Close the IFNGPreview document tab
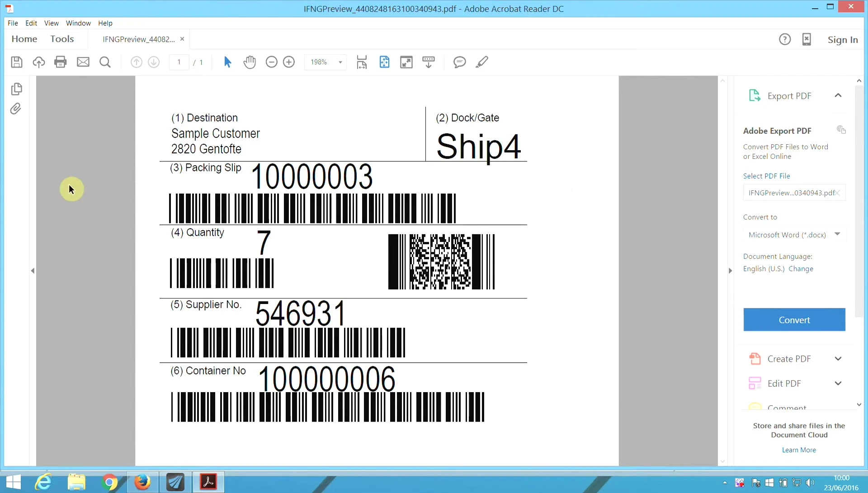This screenshot has width=868, height=493. pos(182,39)
